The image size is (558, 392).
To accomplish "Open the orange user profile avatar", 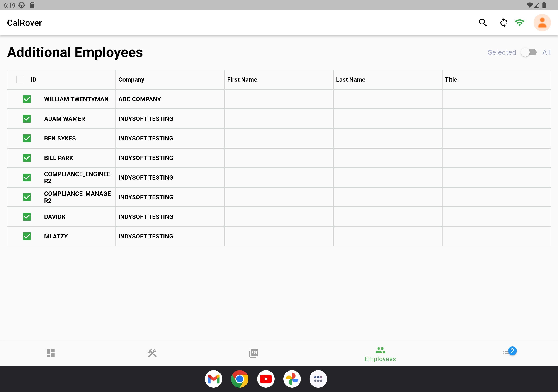I will pyautogui.click(x=542, y=23).
